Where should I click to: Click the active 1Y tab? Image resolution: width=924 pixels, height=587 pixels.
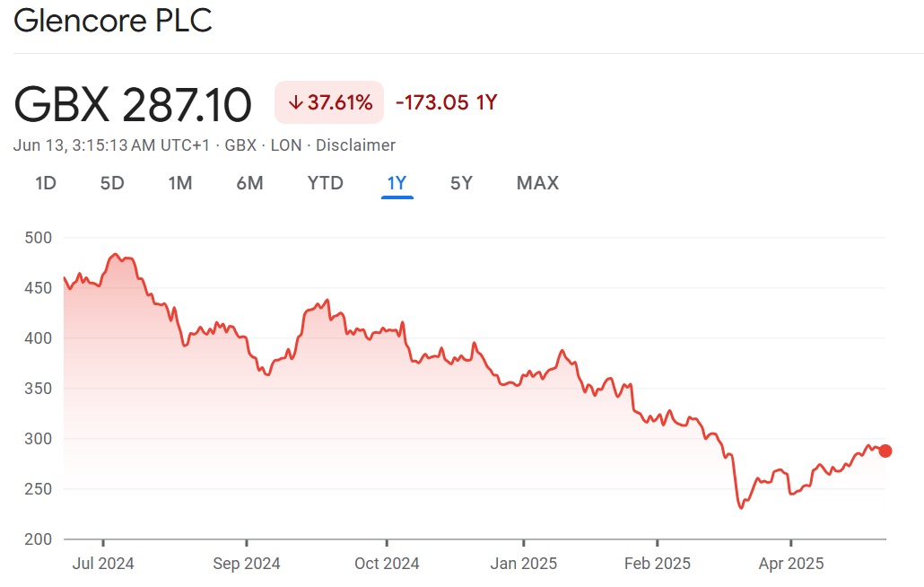pyautogui.click(x=397, y=183)
